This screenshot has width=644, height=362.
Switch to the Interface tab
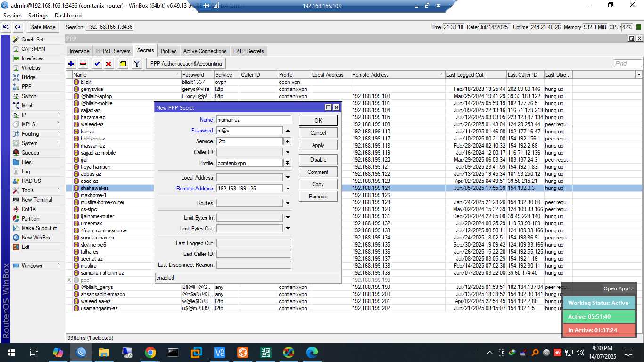[79, 51]
